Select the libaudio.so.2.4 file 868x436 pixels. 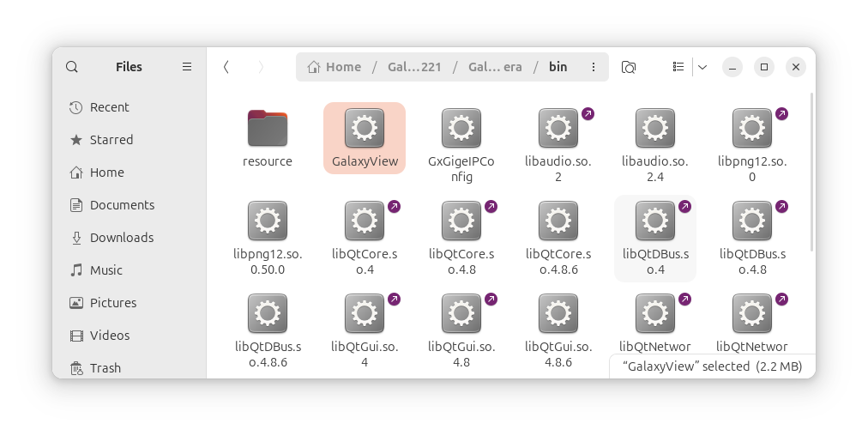tap(655, 146)
